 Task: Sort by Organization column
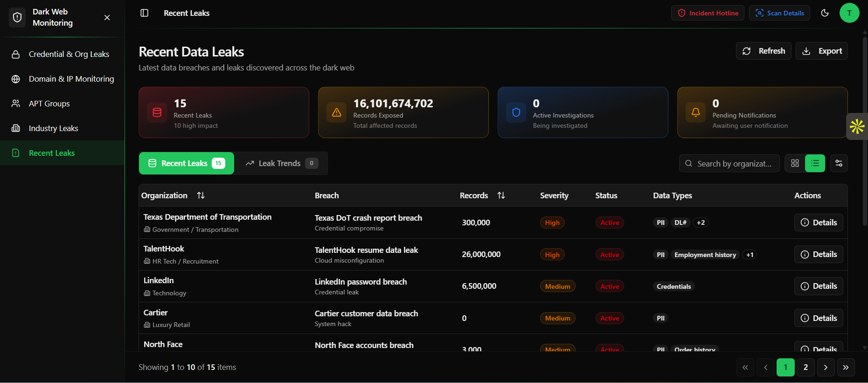(x=201, y=195)
